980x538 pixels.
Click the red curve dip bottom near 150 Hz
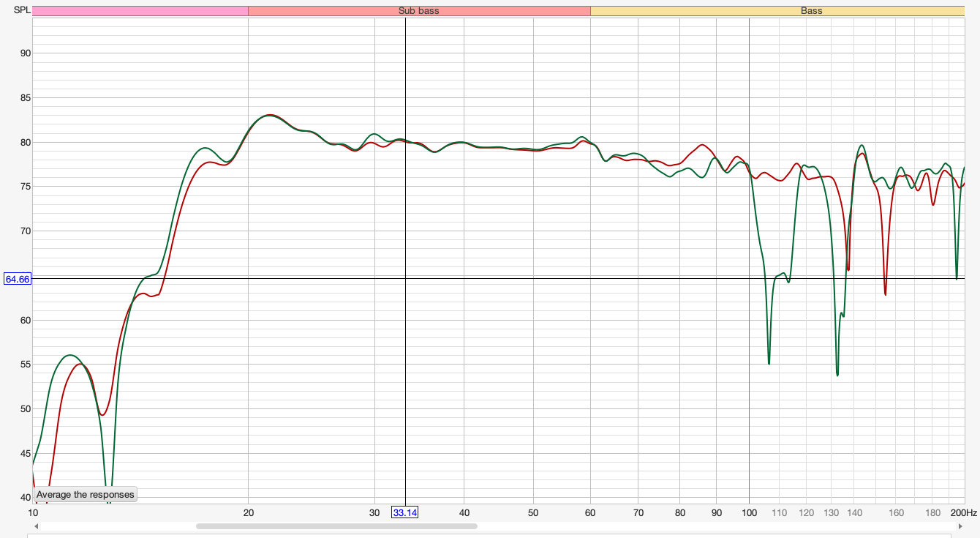coord(885,294)
